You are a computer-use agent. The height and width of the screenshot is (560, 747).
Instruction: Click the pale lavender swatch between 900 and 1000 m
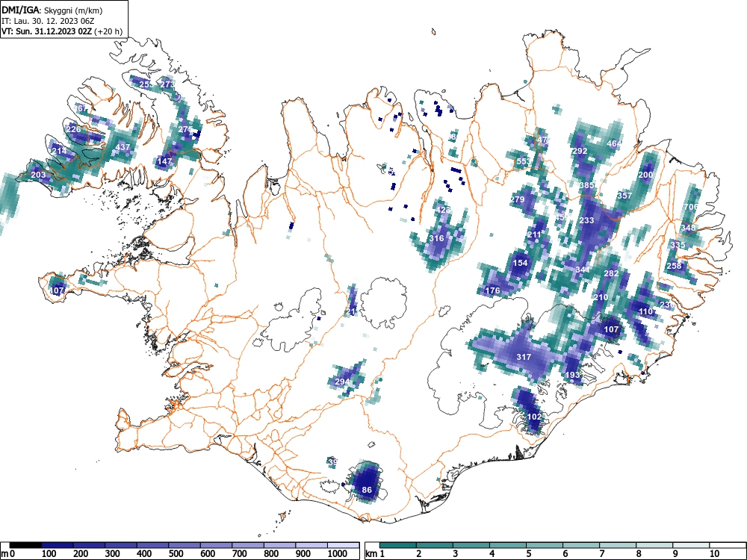[x=311, y=544]
